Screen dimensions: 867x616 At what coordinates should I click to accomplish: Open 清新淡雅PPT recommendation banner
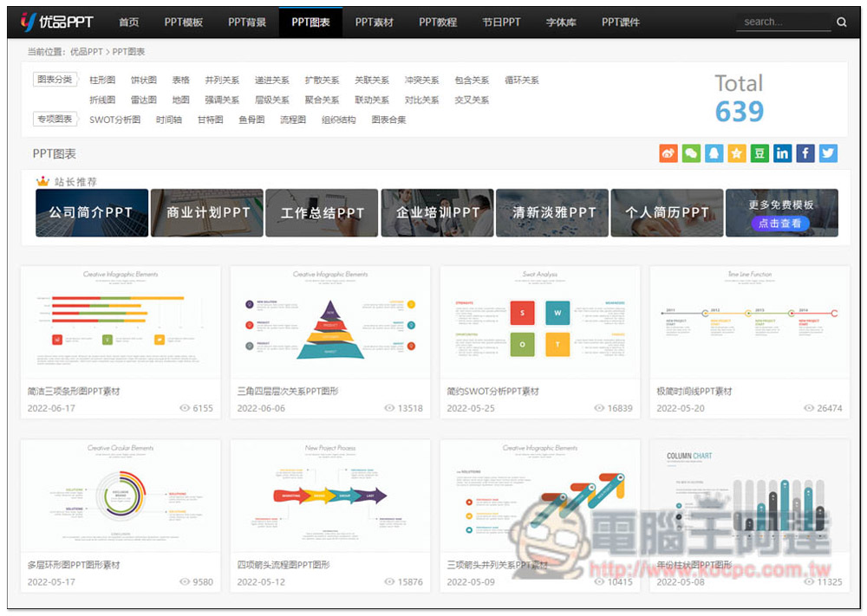coord(552,213)
